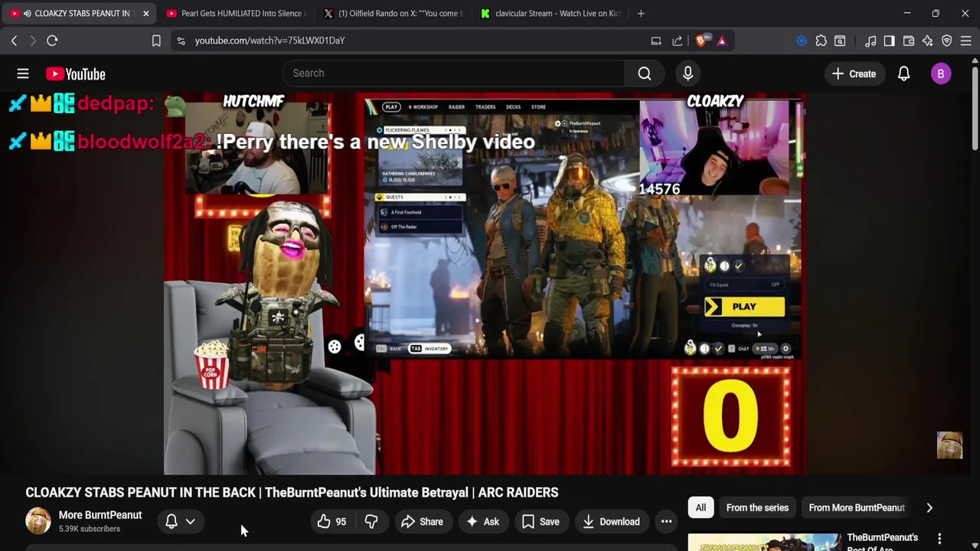Open the media control music note
The width and height of the screenshot is (980, 551).
point(871,41)
